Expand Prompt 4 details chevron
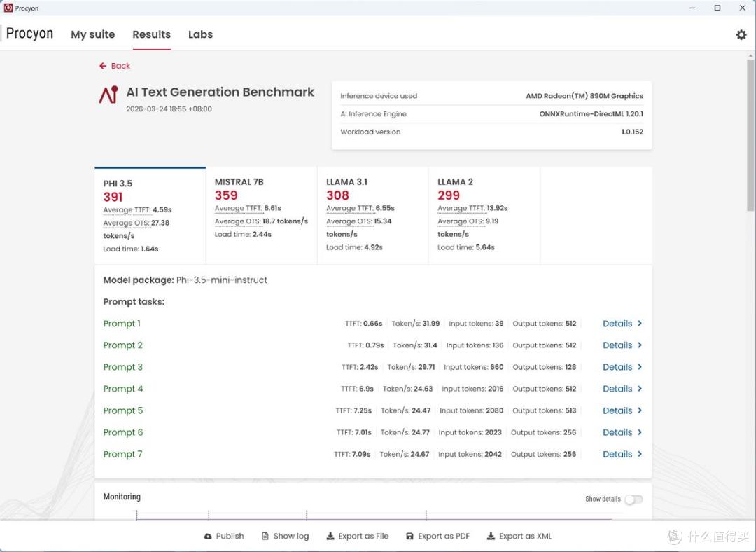The width and height of the screenshot is (756, 552). pyautogui.click(x=640, y=388)
